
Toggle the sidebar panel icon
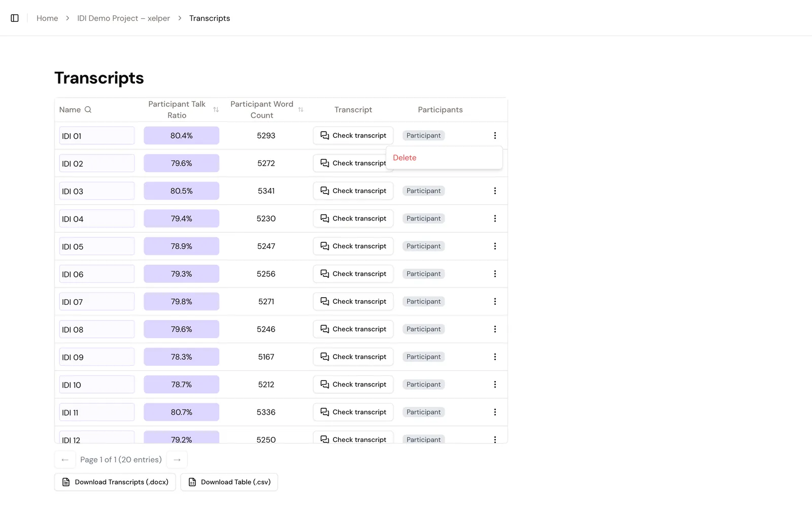click(x=15, y=18)
